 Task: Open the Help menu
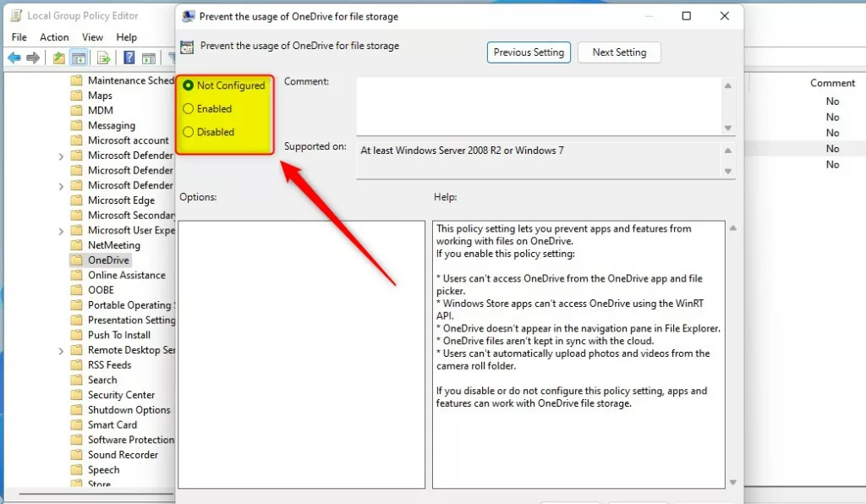point(127,37)
